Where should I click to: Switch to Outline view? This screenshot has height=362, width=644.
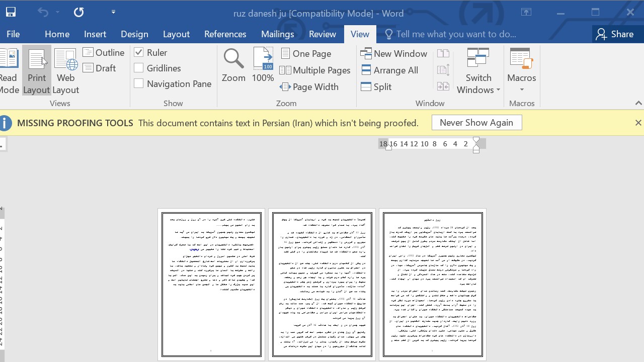point(104,53)
